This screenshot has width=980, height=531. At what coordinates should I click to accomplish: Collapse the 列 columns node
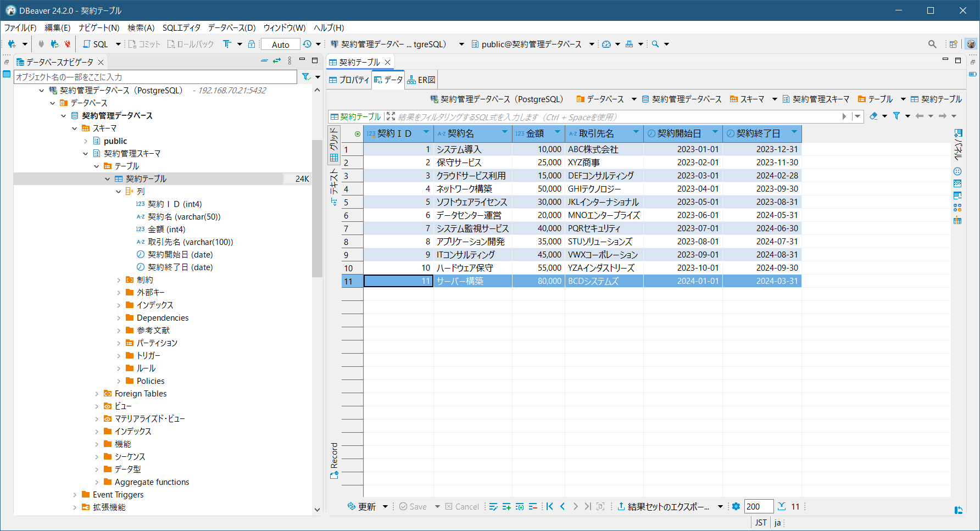point(119,191)
